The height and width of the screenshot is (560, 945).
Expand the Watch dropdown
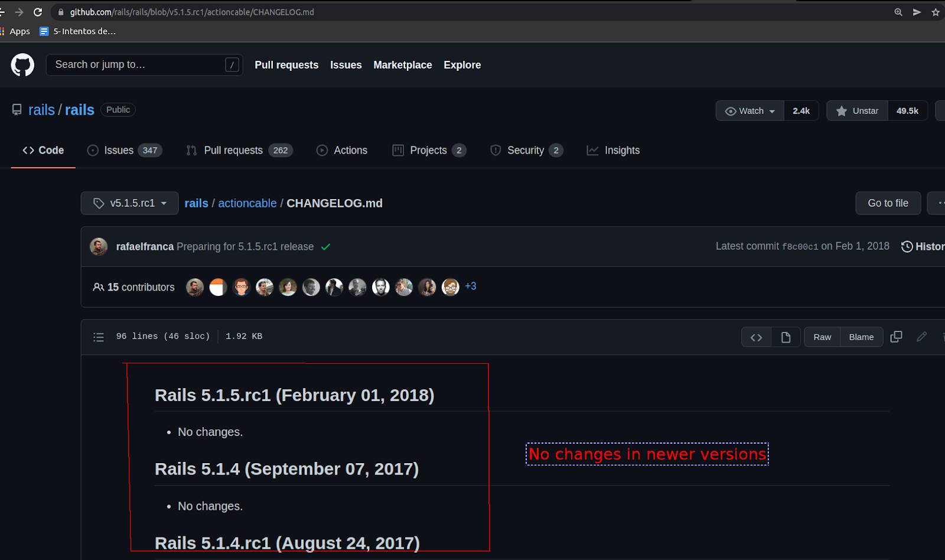coord(750,111)
